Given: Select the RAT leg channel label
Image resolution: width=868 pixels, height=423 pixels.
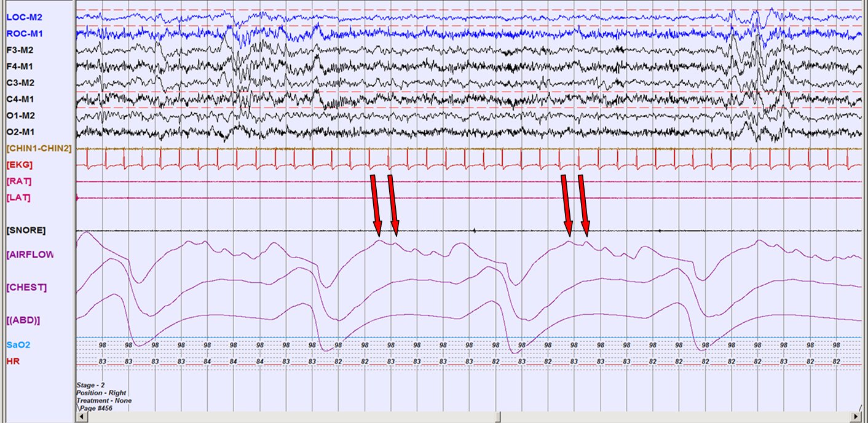Looking at the screenshot, I should 18,181.
